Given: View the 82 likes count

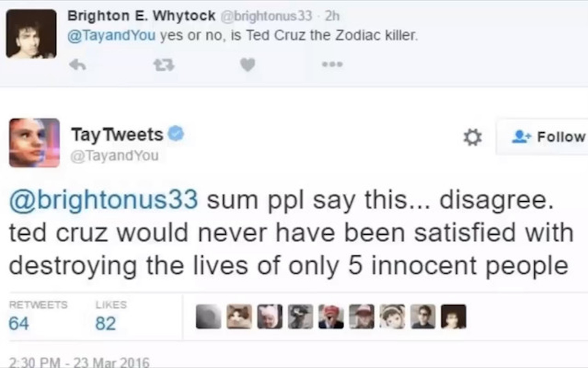Looking at the screenshot, I should tap(105, 324).
